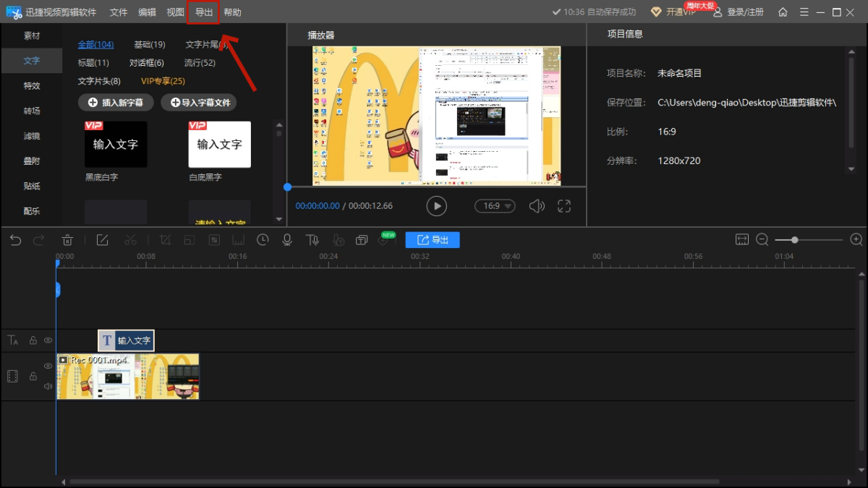868x488 pixels.
Task: Select the 文字 sidebar tab
Action: pyautogui.click(x=32, y=61)
